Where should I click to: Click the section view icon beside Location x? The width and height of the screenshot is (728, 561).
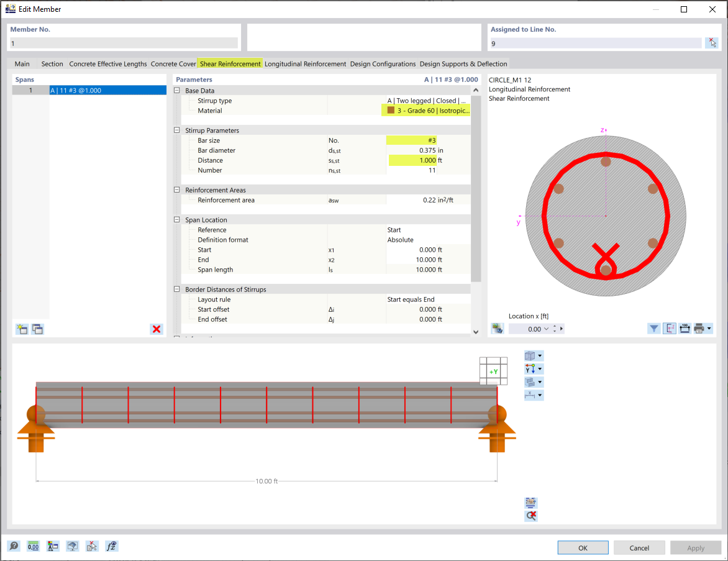coord(498,328)
